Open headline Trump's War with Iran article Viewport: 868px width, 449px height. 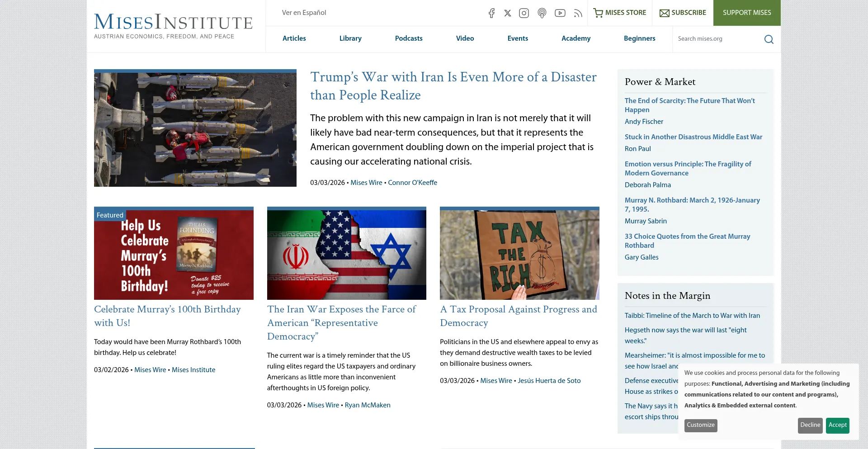pos(453,86)
